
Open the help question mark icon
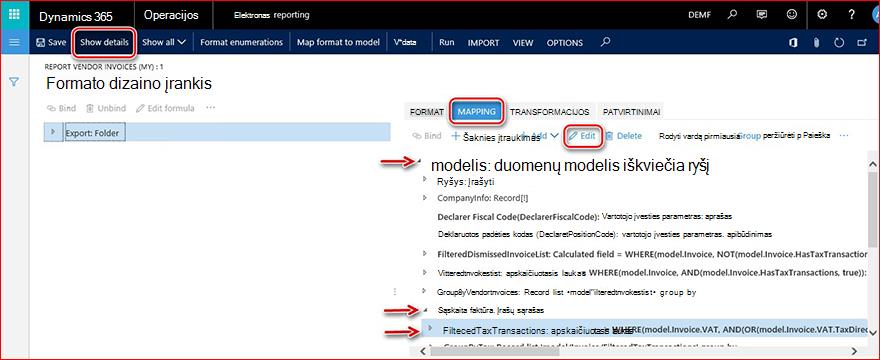point(851,15)
